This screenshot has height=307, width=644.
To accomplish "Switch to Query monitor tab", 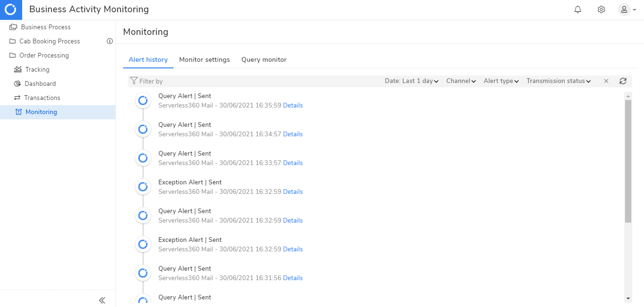I will (264, 59).
